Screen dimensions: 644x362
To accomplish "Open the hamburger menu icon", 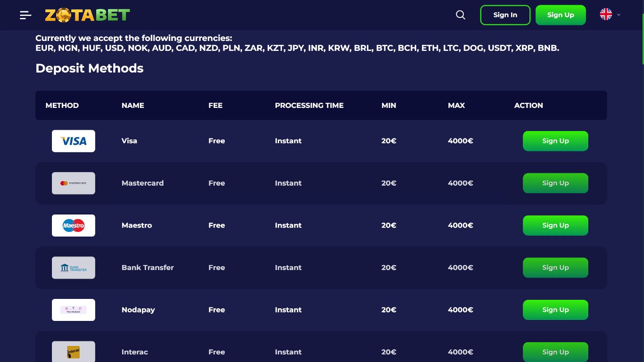I will pos(25,15).
